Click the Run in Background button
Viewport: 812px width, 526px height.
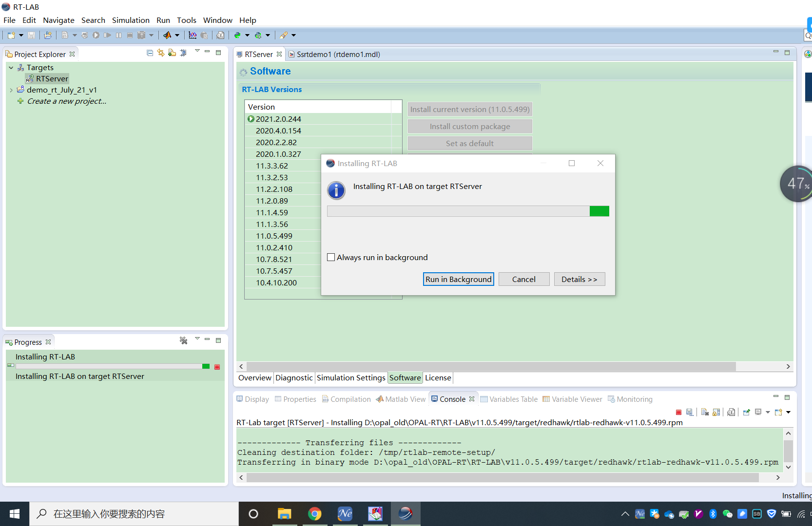click(458, 279)
